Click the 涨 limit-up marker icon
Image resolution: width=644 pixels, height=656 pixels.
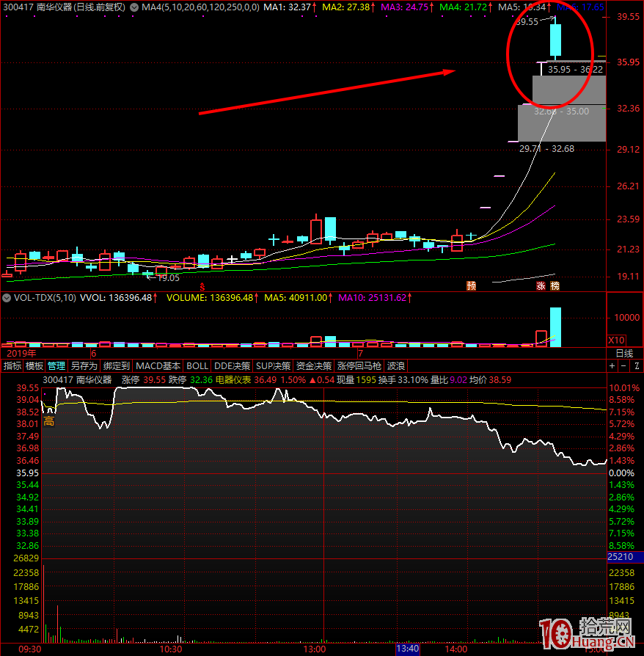tap(541, 285)
